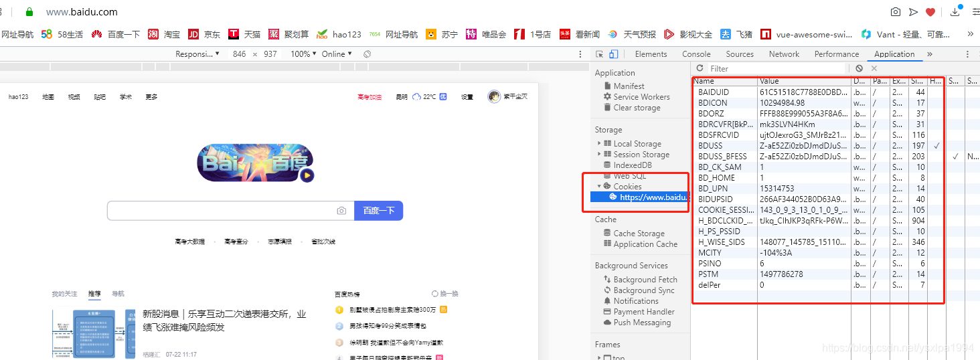
Task: Show more bookmarks overflow chevron
Action: 971,33
